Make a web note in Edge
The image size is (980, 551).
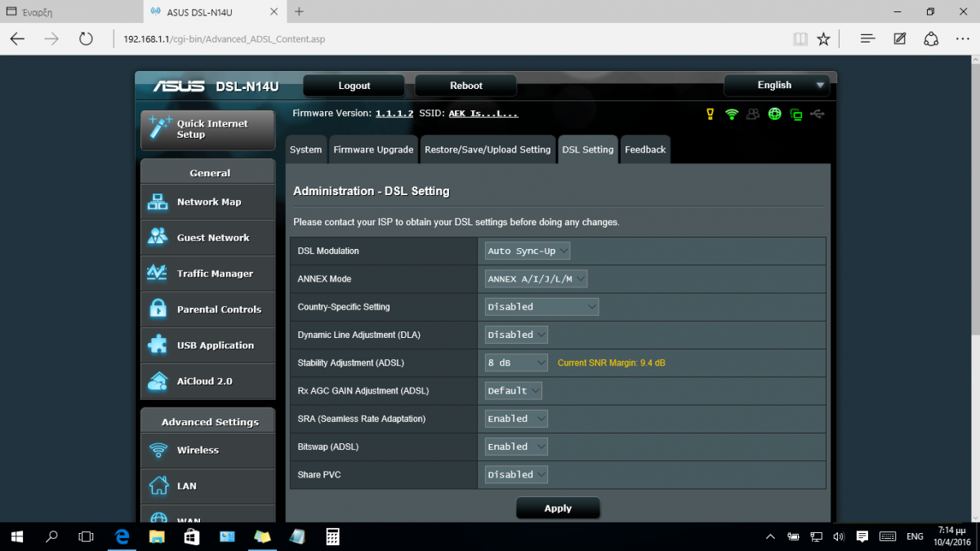pos(900,38)
